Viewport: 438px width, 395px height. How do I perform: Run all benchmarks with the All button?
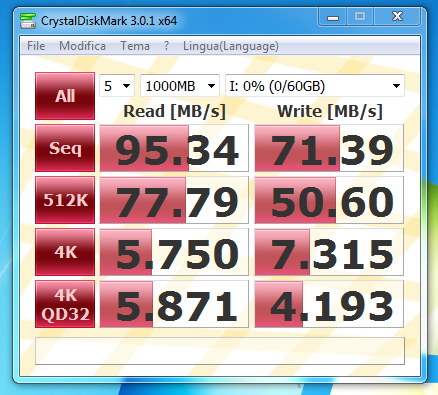pyautogui.click(x=65, y=96)
